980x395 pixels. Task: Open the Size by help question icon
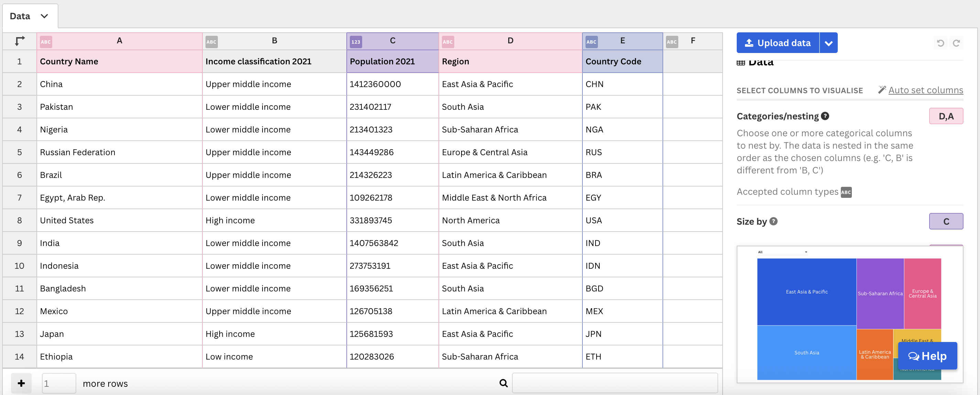773,221
